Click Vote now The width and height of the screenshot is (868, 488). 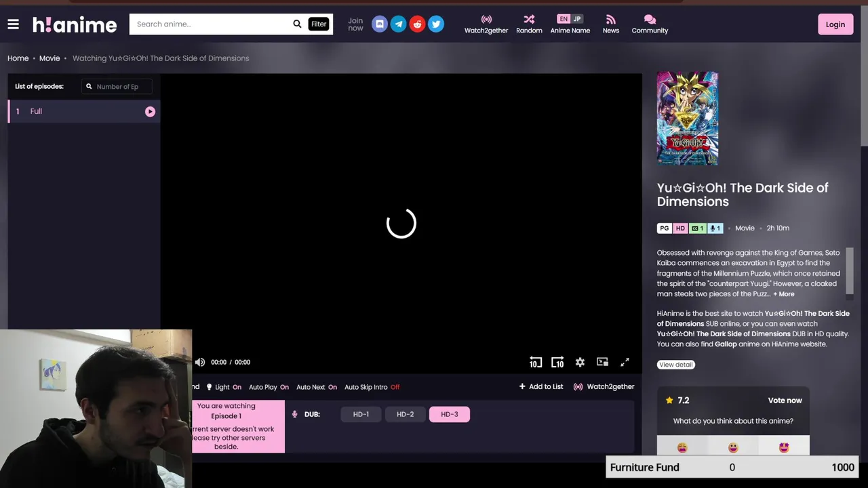coord(785,401)
